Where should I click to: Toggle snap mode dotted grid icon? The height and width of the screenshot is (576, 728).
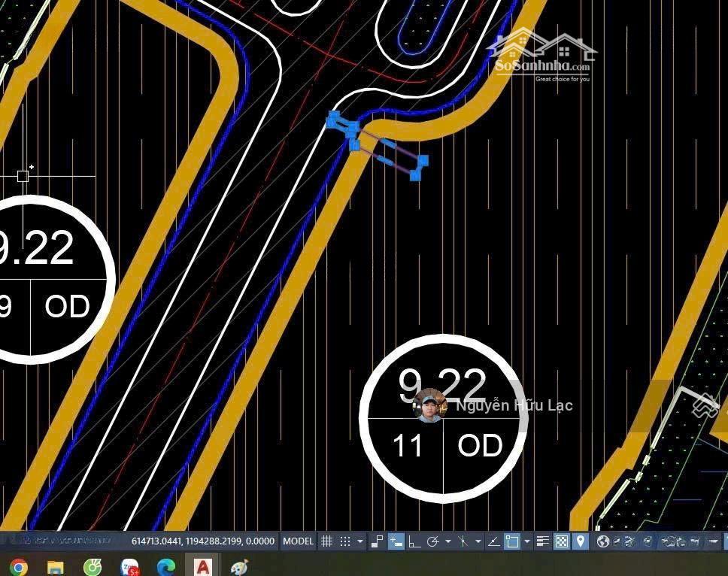345,541
